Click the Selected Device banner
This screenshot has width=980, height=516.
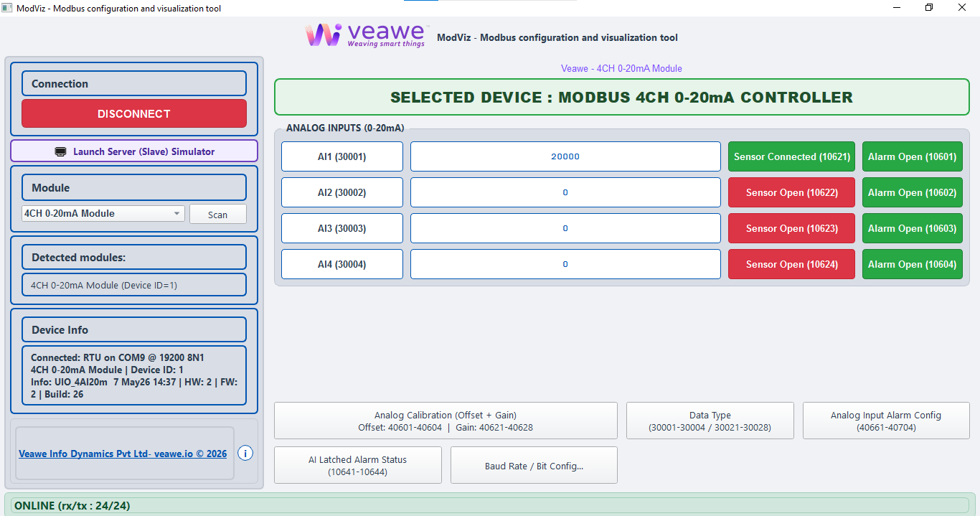[622, 97]
